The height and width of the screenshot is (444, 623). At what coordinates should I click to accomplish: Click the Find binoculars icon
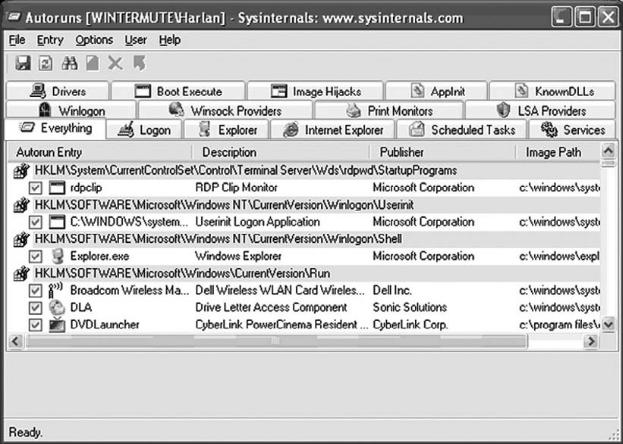tap(69, 63)
